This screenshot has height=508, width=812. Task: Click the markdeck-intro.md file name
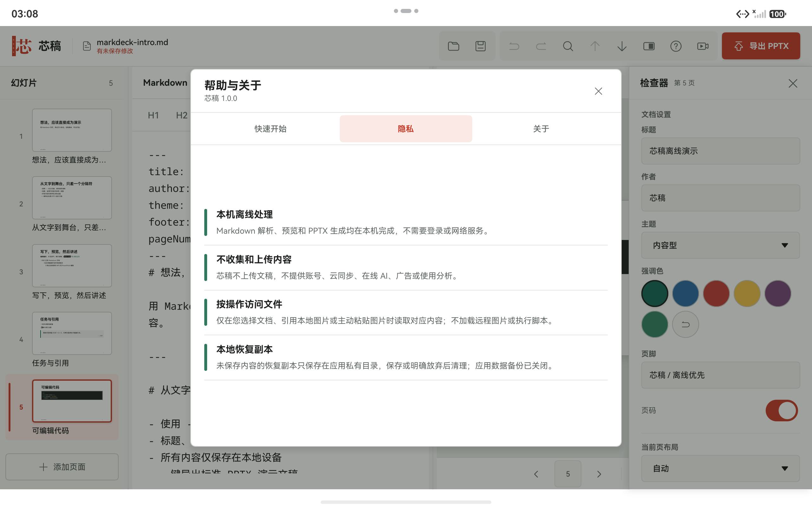click(x=132, y=42)
